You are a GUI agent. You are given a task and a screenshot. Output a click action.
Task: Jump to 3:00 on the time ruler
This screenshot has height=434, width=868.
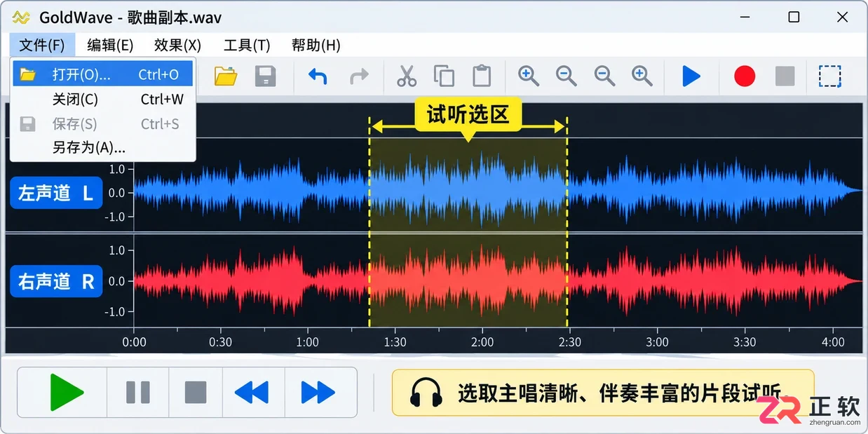tap(657, 342)
